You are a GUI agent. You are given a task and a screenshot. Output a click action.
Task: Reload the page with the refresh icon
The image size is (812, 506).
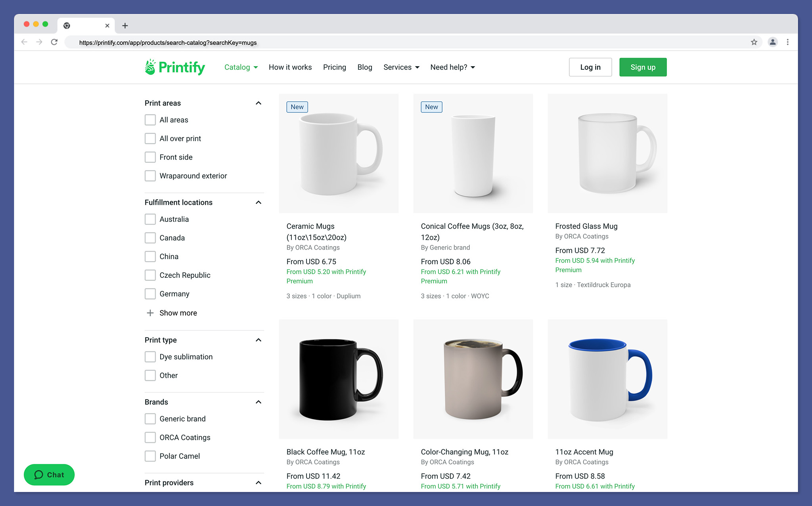click(54, 42)
